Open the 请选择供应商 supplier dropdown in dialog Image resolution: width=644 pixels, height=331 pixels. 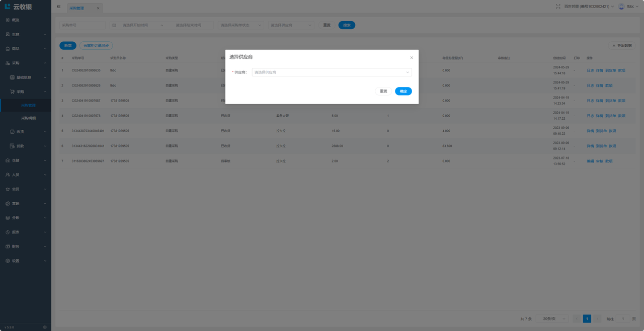pyautogui.click(x=332, y=72)
